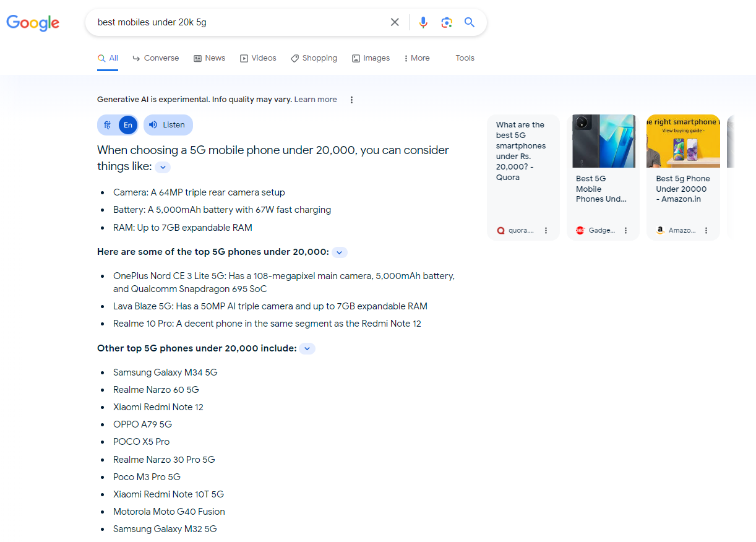Start voice search with microphone icon
This screenshot has width=756, height=542.
click(x=423, y=22)
